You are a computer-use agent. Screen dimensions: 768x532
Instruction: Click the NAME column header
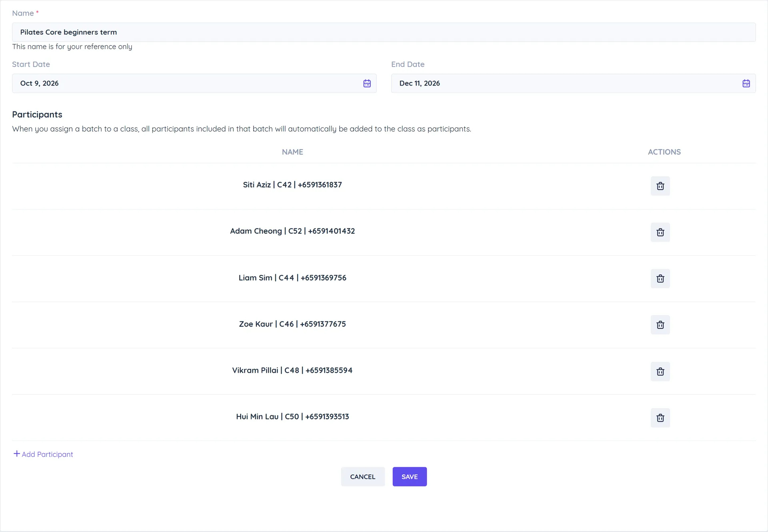(x=292, y=152)
